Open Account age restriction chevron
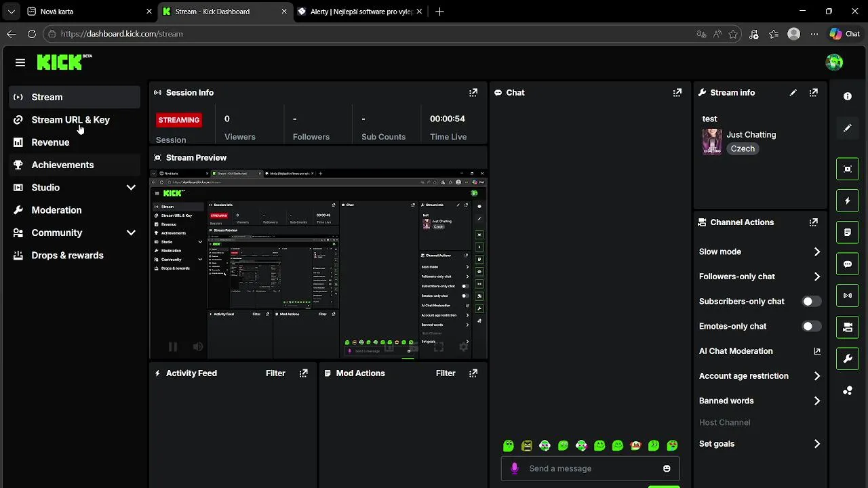The image size is (868, 488). (816, 376)
